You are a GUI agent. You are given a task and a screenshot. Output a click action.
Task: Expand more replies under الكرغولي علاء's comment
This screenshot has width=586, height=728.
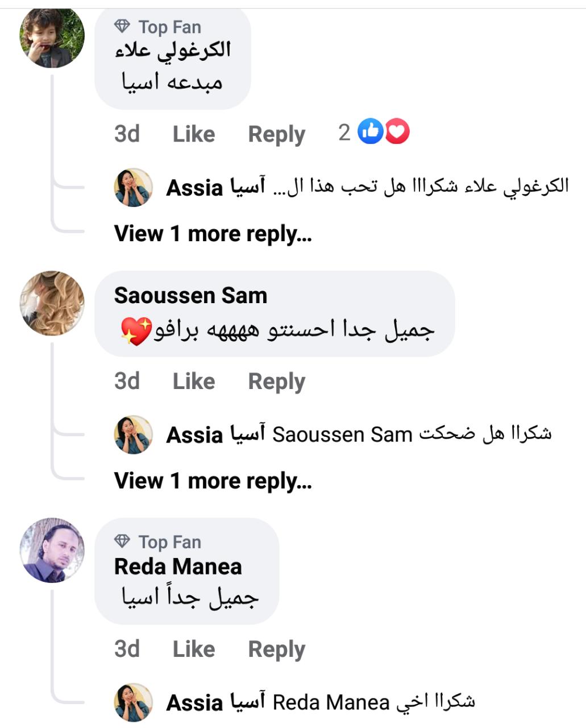pyautogui.click(x=213, y=234)
